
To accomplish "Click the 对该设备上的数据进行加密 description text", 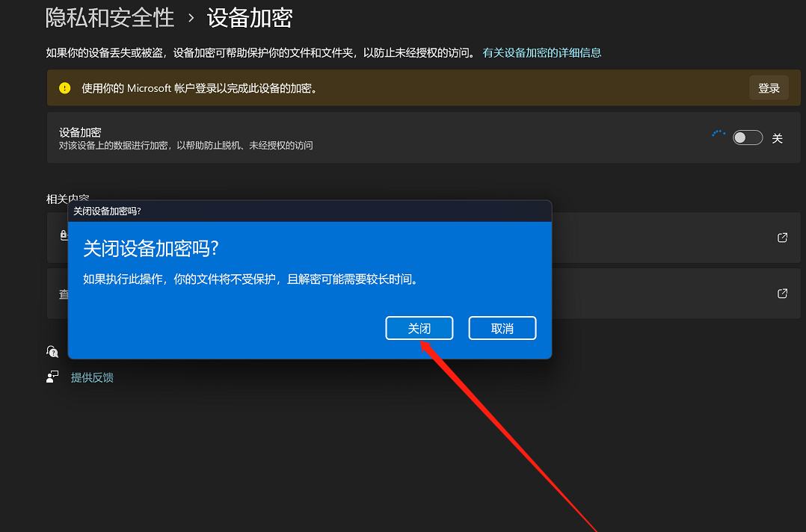I will click(x=185, y=145).
